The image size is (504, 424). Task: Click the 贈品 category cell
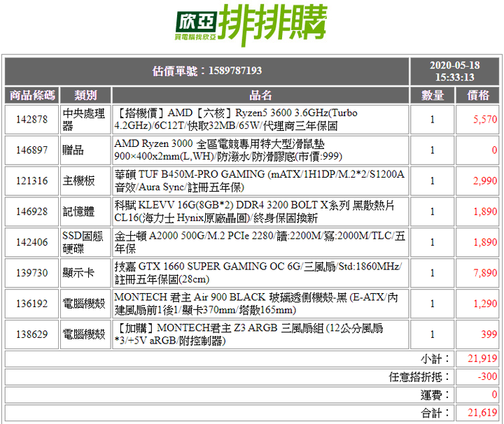pos(85,150)
